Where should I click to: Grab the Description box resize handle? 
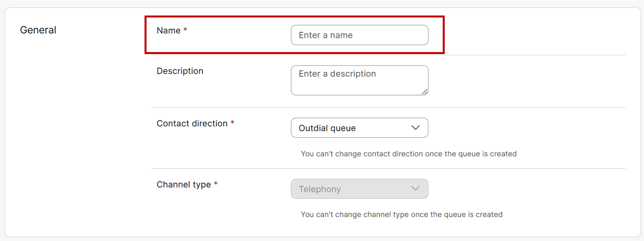pyautogui.click(x=424, y=92)
